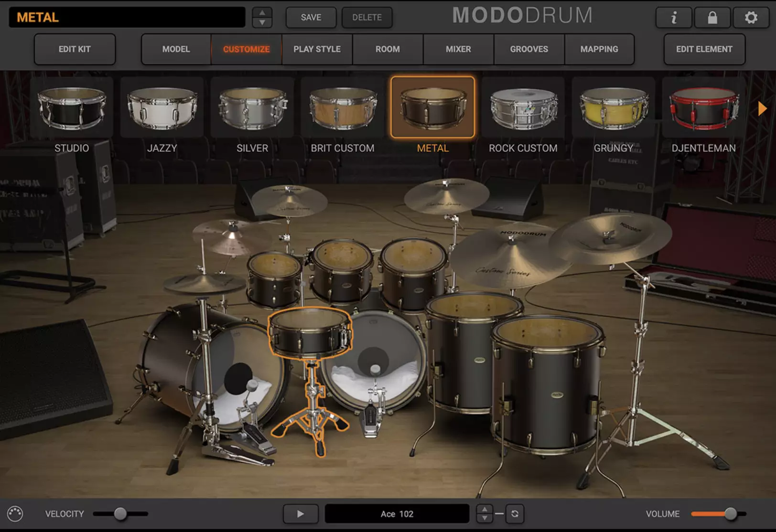Switch to the MAPPING tab
The width and height of the screenshot is (776, 532).
pyautogui.click(x=599, y=49)
